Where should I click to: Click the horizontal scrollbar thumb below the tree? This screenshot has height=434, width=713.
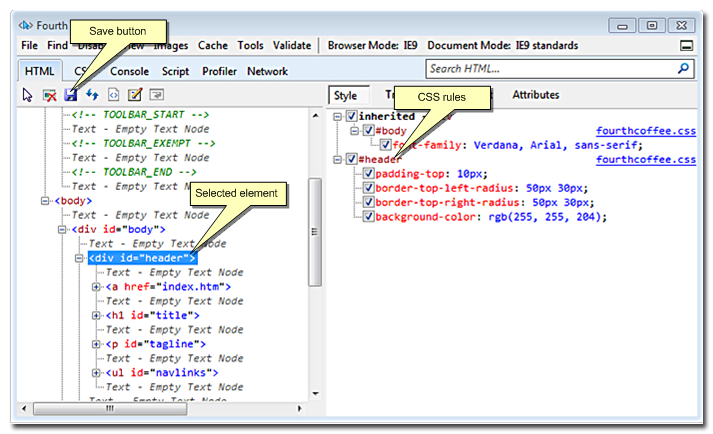point(110,409)
